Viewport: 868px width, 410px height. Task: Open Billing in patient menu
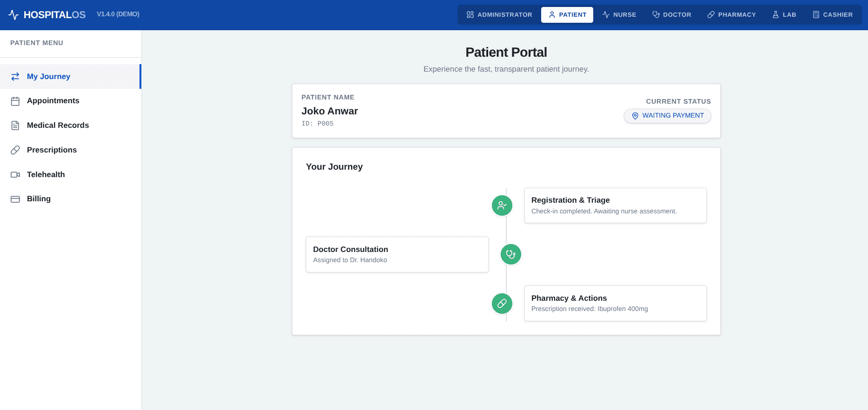tap(71, 199)
